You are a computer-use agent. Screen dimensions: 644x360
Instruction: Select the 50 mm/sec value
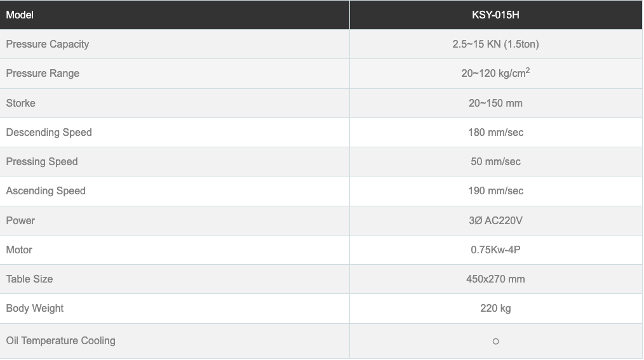click(x=495, y=161)
